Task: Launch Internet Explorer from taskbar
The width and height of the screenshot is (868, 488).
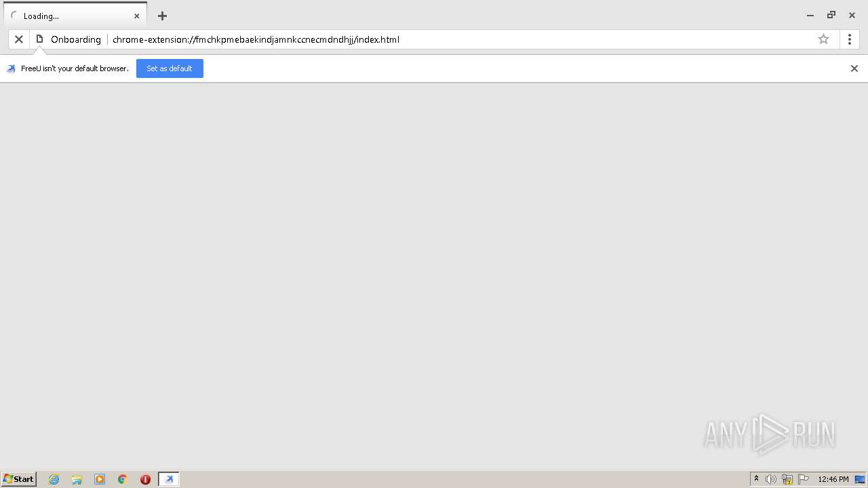Action: pyautogui.click(x=54, y=479)
